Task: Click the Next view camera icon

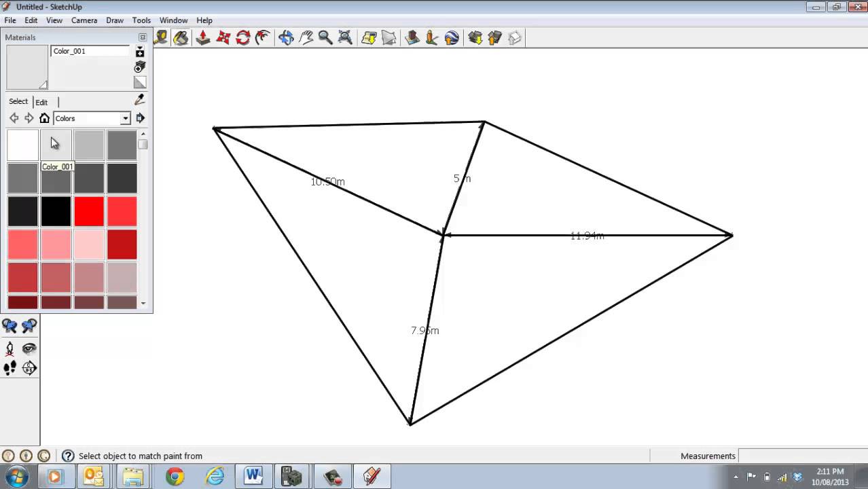Action: pos(29,326)
